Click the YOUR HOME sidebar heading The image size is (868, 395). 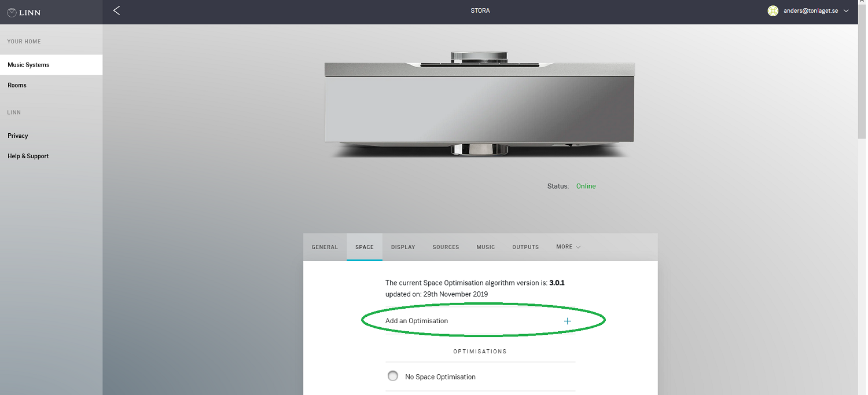click(24, 42)
